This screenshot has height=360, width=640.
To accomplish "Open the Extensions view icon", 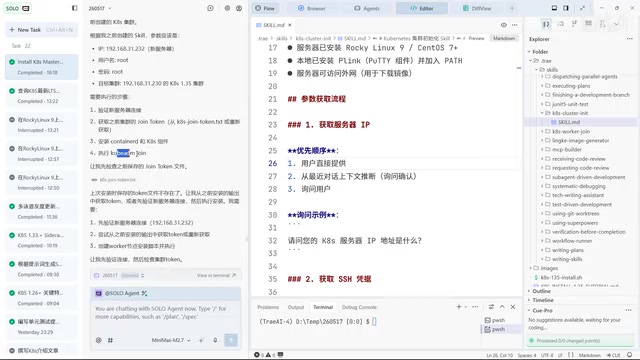I will pos(588,24).
